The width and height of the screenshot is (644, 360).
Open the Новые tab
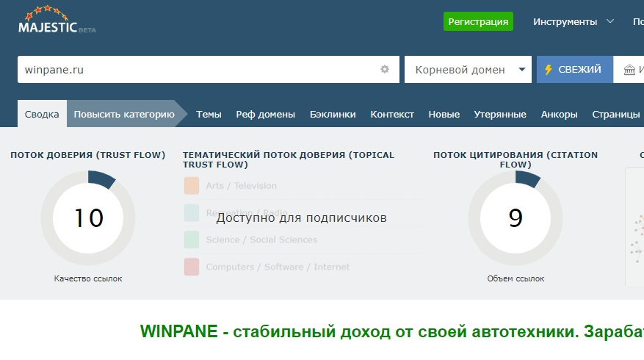[x=444, y=115]
